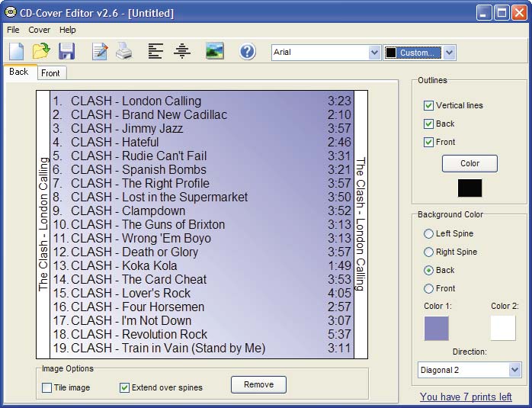This screenshot has width=532, height=408.
Task: Click track line 'CLASH - Lost in the Supermarket'
Action: pos(159,197)
